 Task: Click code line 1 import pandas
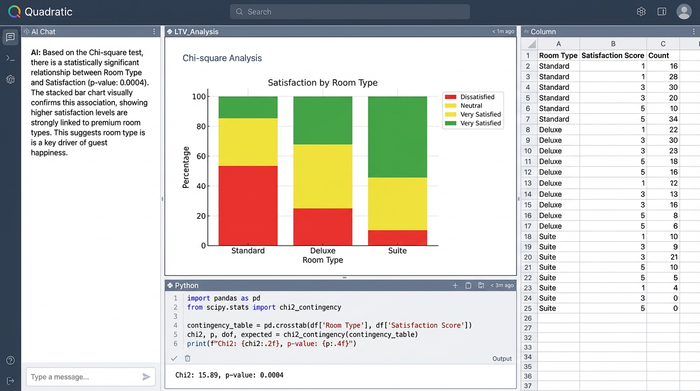click(x=223, y=298)
